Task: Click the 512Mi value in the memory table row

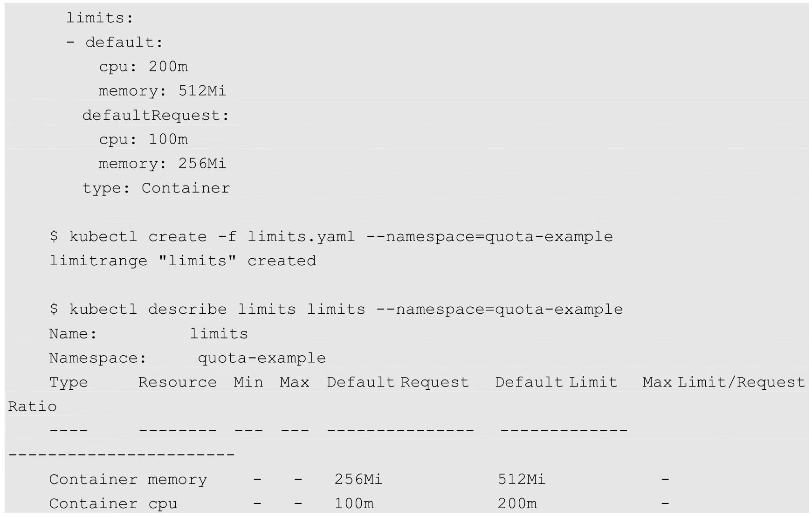Action: (521, 479)
